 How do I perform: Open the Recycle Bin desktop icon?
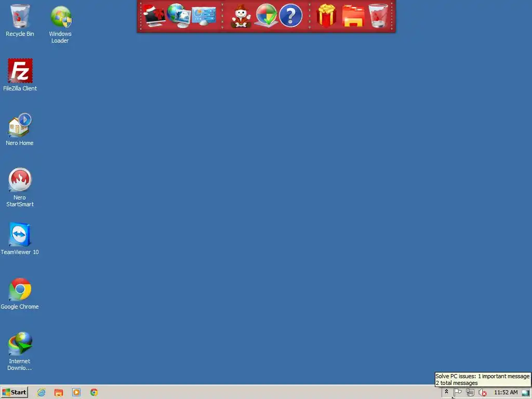click(x=20, y=20)
